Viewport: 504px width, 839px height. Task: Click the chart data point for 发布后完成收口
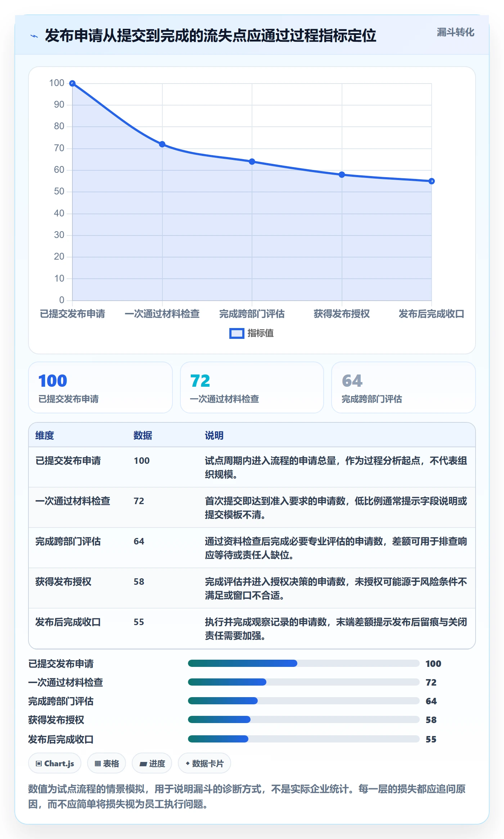431,181
